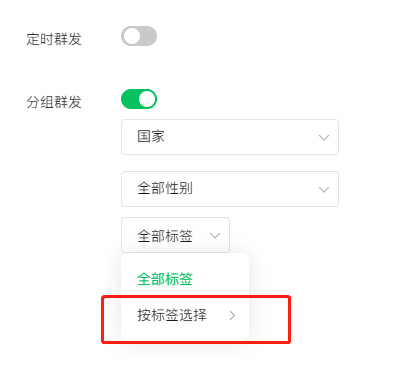Viewport: 395px width, 366px height.
Task: Enable the 定时群发 toggle switch
Action: point(139,36)
